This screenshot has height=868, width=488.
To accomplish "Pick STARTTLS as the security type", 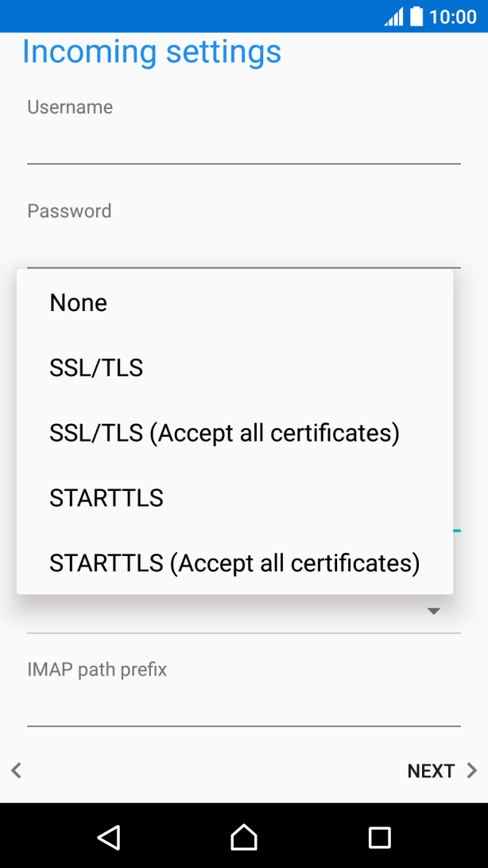I will click(x=107, y=497).
